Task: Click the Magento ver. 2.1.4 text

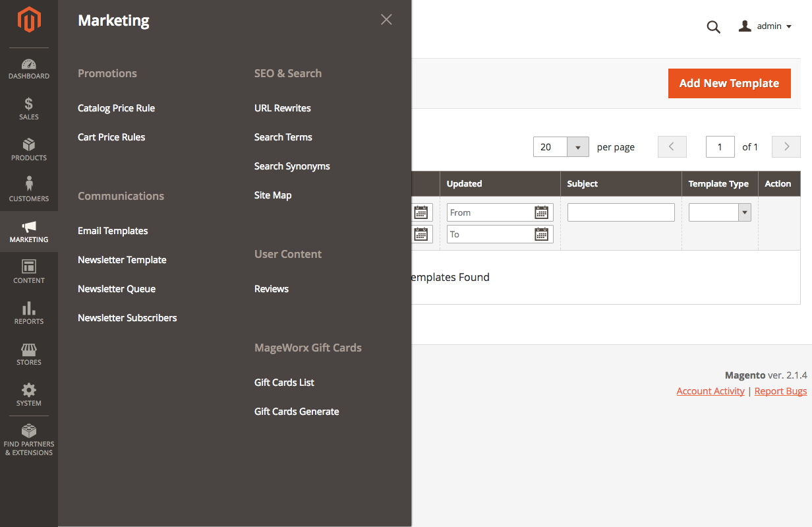Action: tap(766, 375)
